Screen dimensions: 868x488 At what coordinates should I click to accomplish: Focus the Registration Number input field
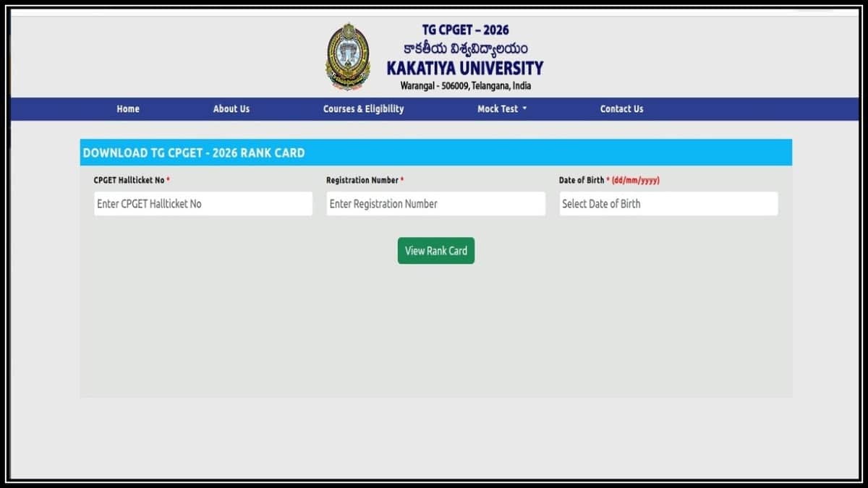pos(436,204)
